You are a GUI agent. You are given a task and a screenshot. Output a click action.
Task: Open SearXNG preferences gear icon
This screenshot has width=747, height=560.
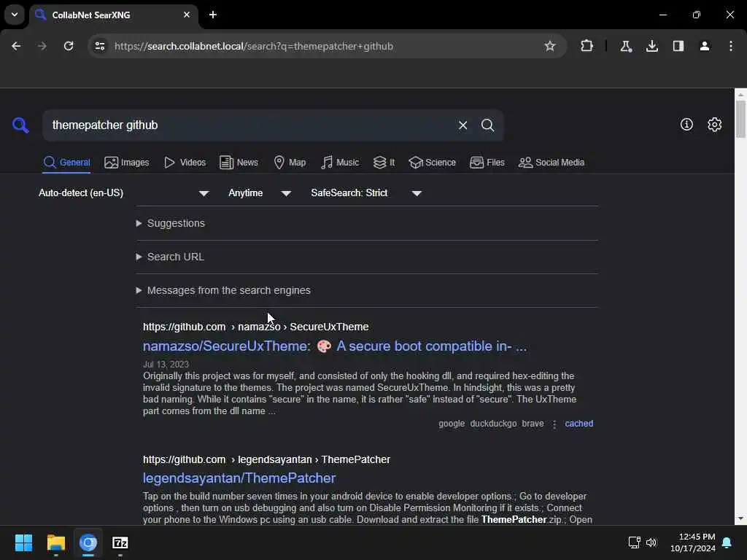714,125
